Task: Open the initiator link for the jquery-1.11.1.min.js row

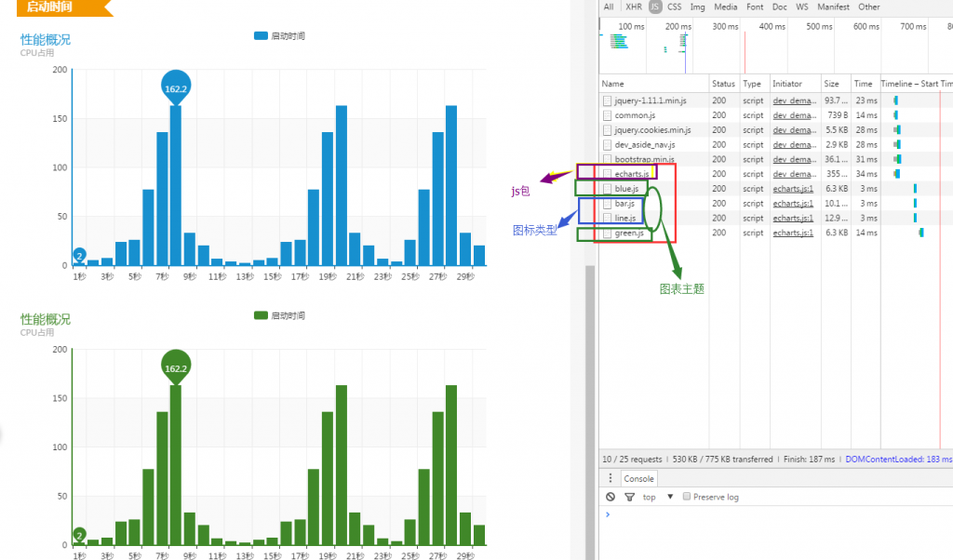Action: [793, 100]
